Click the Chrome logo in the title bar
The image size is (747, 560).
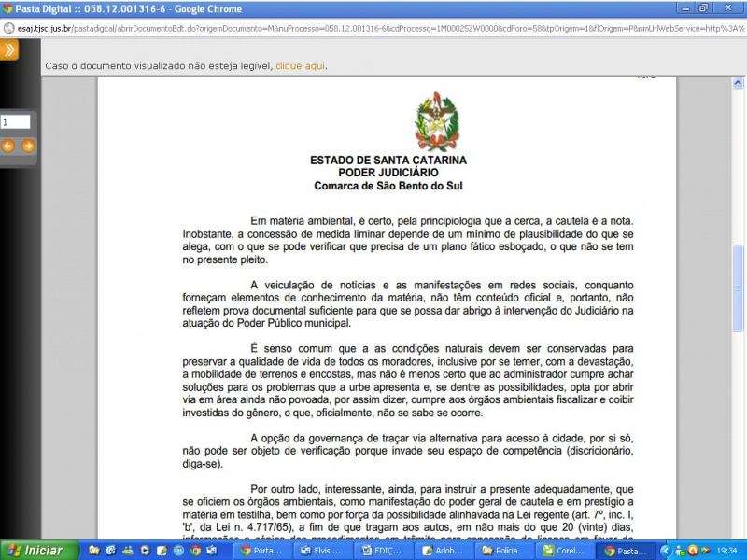(7, 8)
